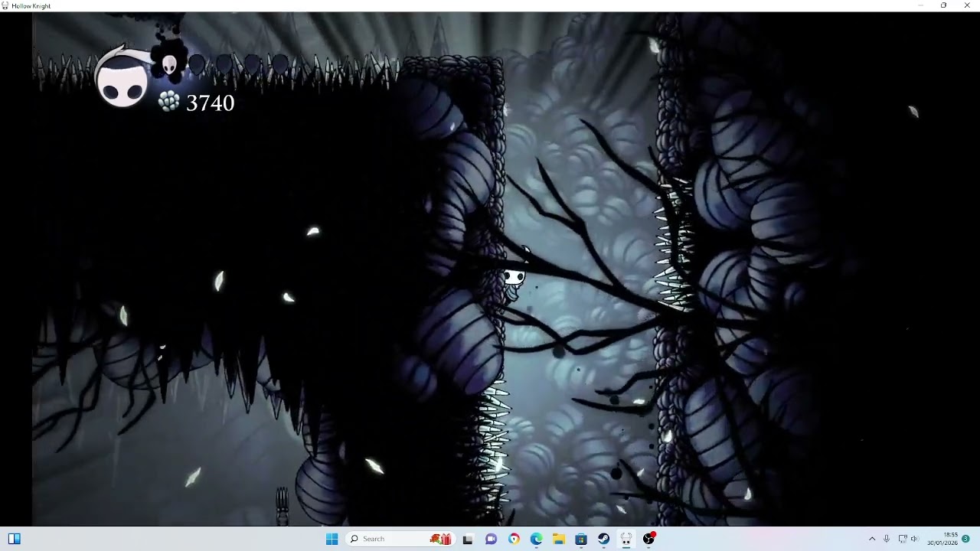Image resolution: width=980 pixels, height=551 pixels.
Task: Open Steam from the taskbar
Action: 604,539
